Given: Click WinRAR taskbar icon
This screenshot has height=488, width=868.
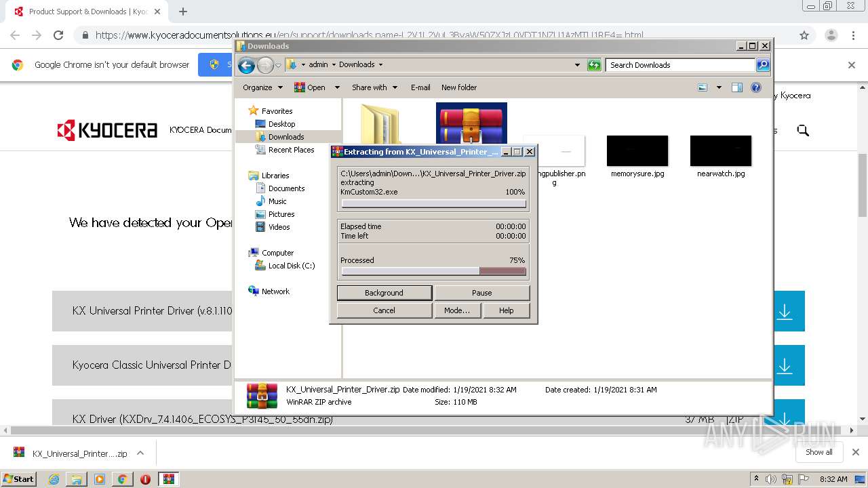Looking at the screenshot, I should [168, 479].
